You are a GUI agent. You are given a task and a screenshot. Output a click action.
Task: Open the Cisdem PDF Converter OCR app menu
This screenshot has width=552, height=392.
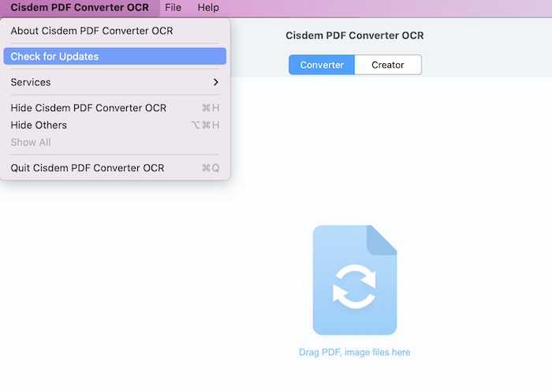click(x=80, y=7)
